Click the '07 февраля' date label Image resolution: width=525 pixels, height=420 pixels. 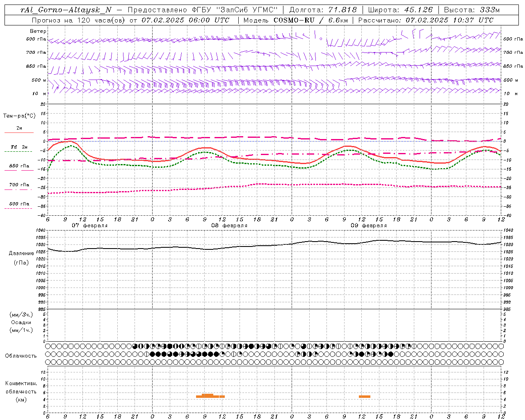pyautogui.click(x=90, y=226)
